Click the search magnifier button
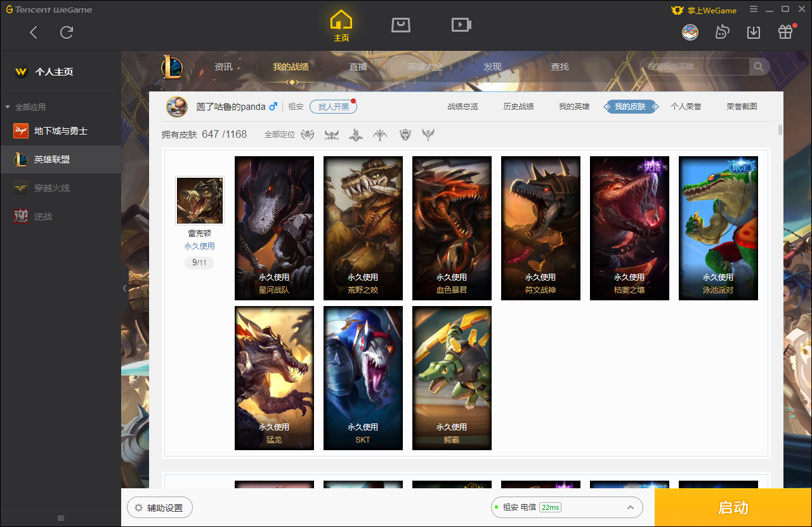This screenshot has height=527, width=812. 759,67
